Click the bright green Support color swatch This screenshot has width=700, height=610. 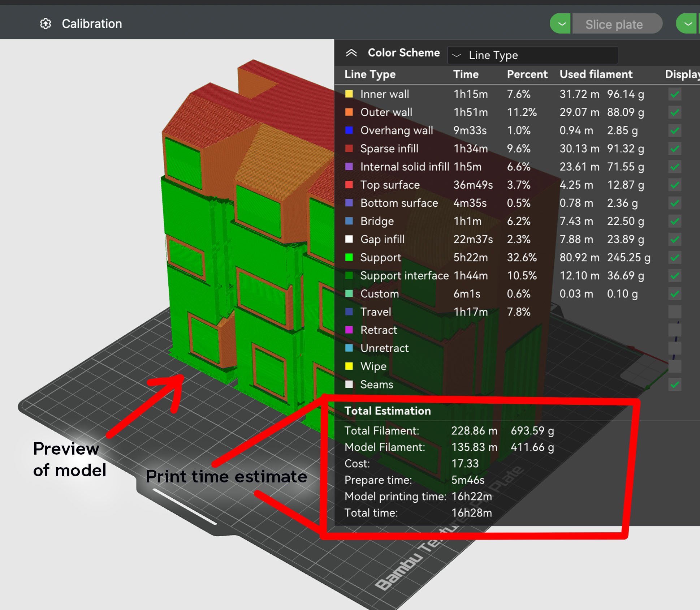pos(349,257)
